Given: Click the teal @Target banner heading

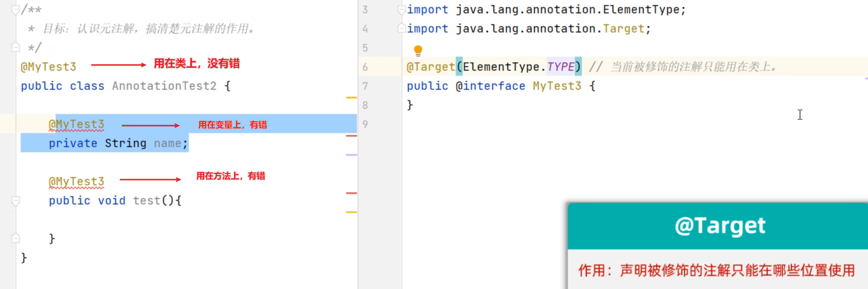Looking at the screenshot, I should coord(719,225).
